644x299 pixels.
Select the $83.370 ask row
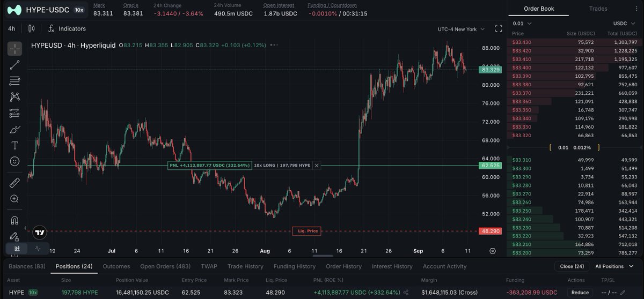[x=574, y=93]
